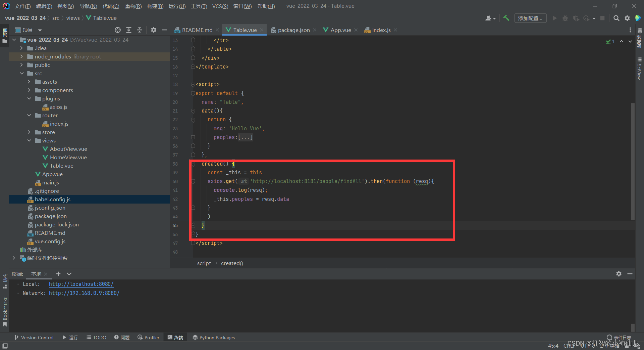Expand the components folder

click(x=29, y=90)
